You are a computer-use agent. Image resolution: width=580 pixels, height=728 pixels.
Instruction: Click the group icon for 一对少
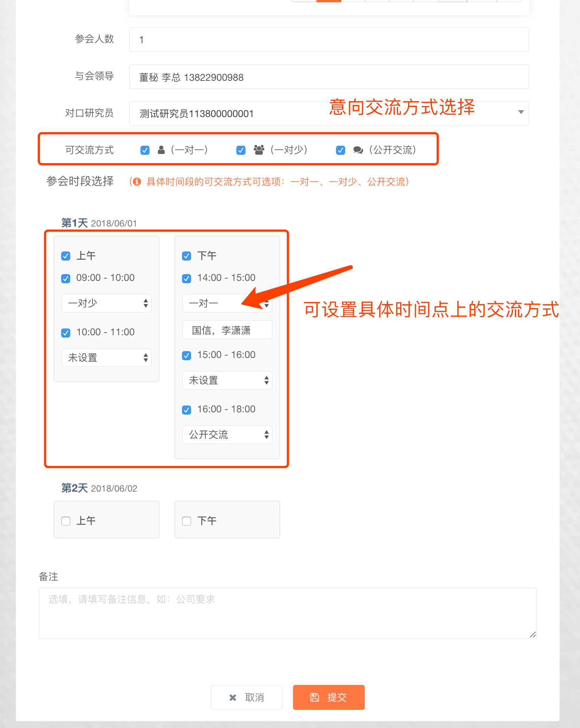(259, 150)
